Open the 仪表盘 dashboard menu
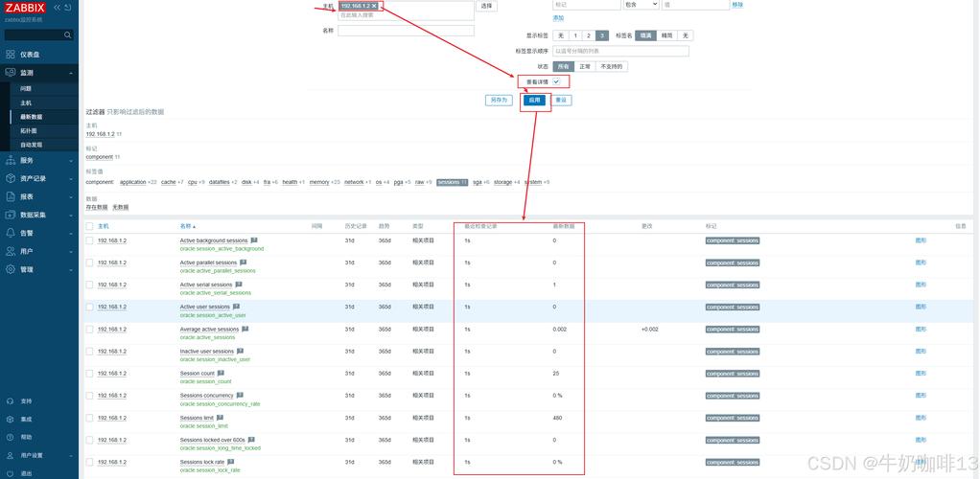The width and height of the screenshot is (980, 479). click(29, 55)
